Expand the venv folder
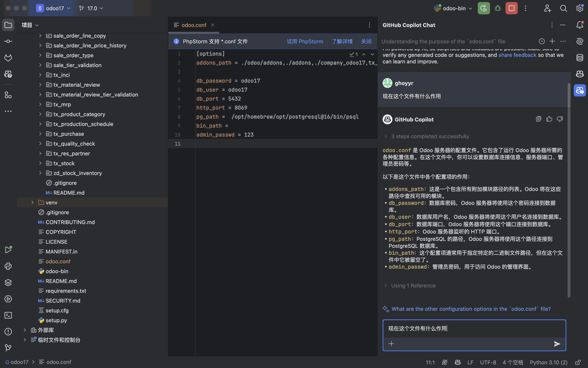The width and height of the screenshot is (588, 368). pos(32,202)
